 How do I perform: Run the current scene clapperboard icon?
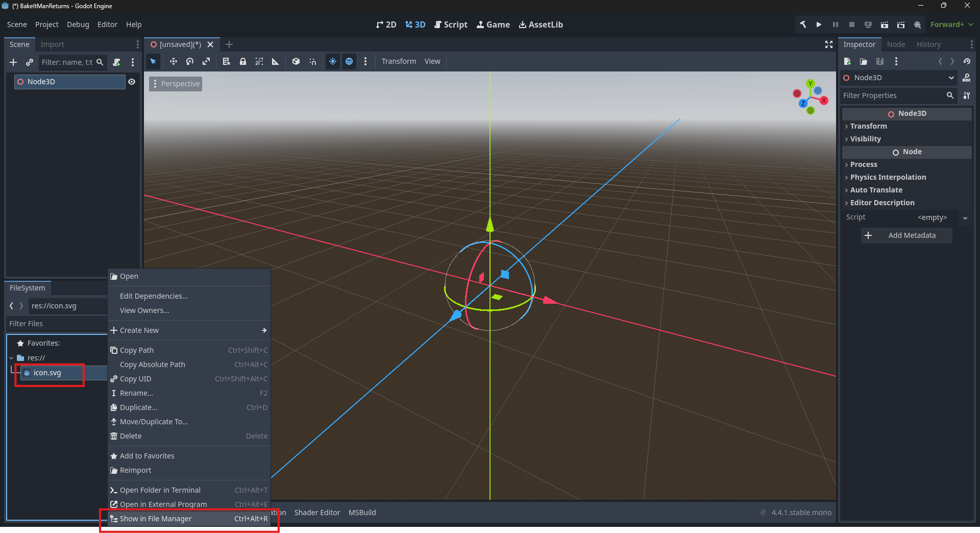point(885,25)
